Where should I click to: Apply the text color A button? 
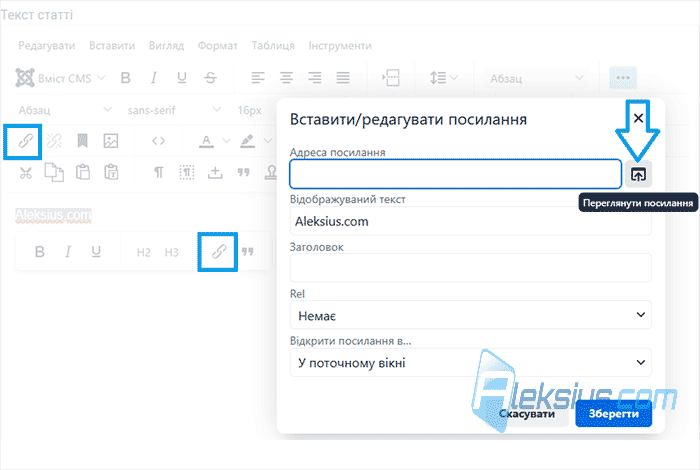[x=206, y=141]
